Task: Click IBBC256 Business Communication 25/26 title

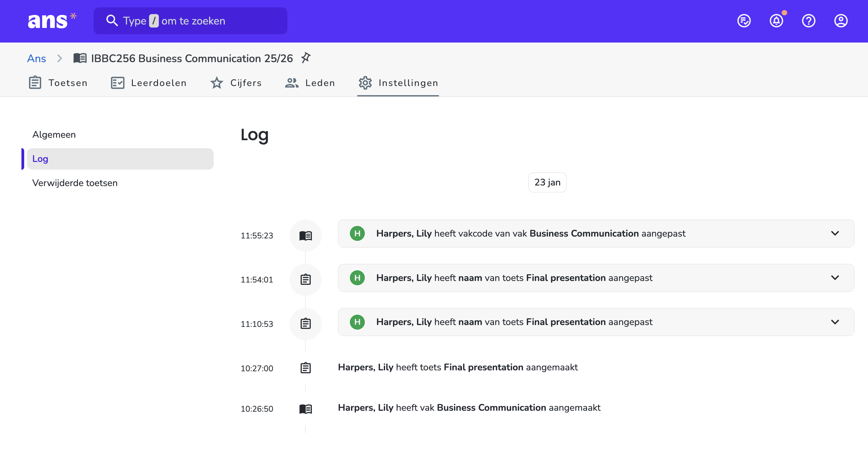Action: coord(192,58)
